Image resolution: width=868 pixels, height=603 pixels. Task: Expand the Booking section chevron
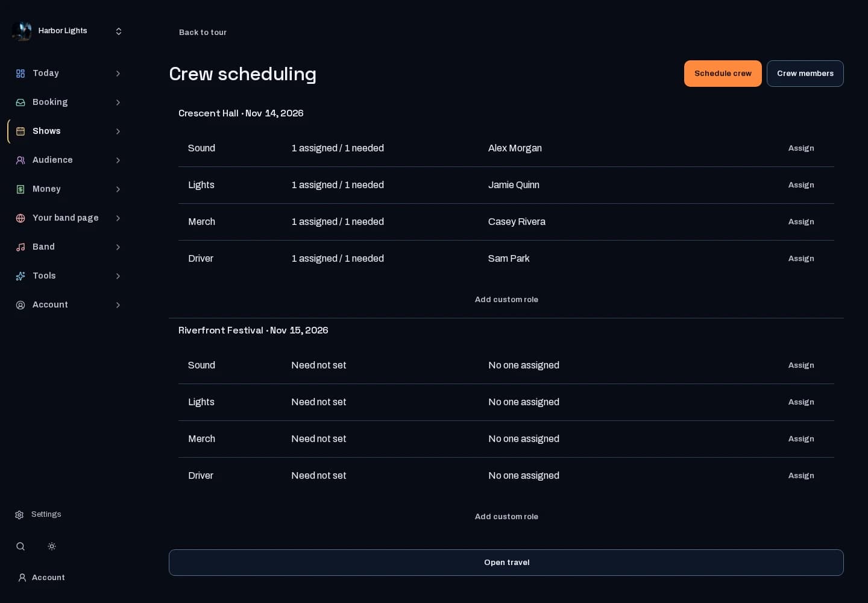point(118,103)
